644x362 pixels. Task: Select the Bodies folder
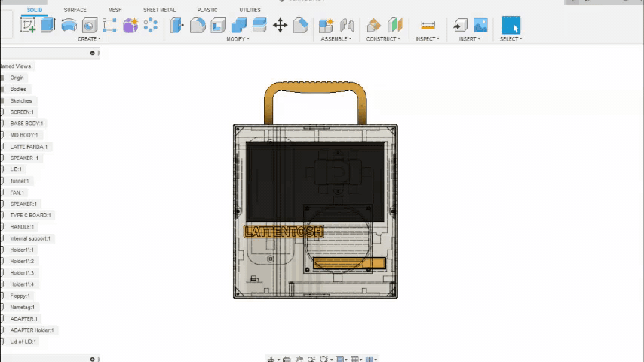[18, 89]
